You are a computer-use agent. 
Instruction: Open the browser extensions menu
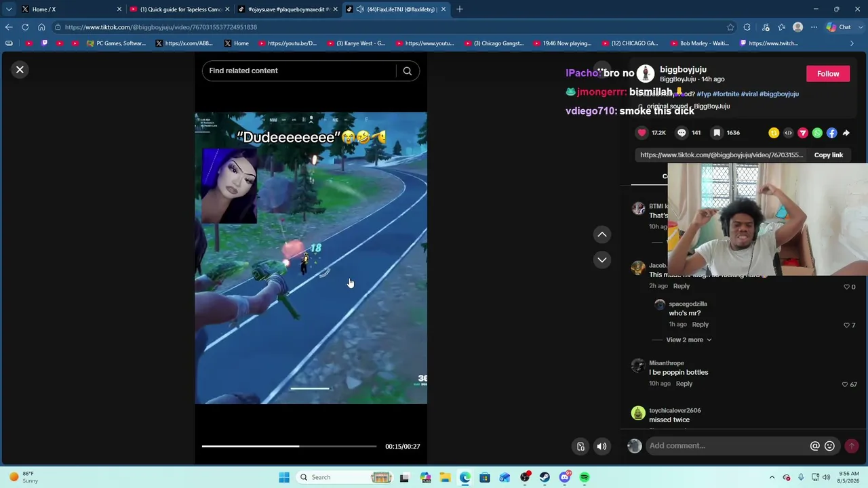click(x=747, y=27)
